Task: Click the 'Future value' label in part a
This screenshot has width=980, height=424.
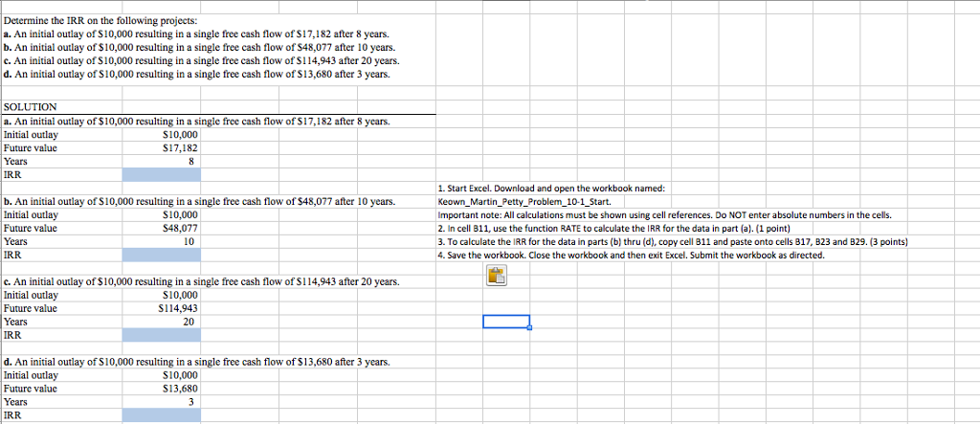Action: [x=30, y=148]
